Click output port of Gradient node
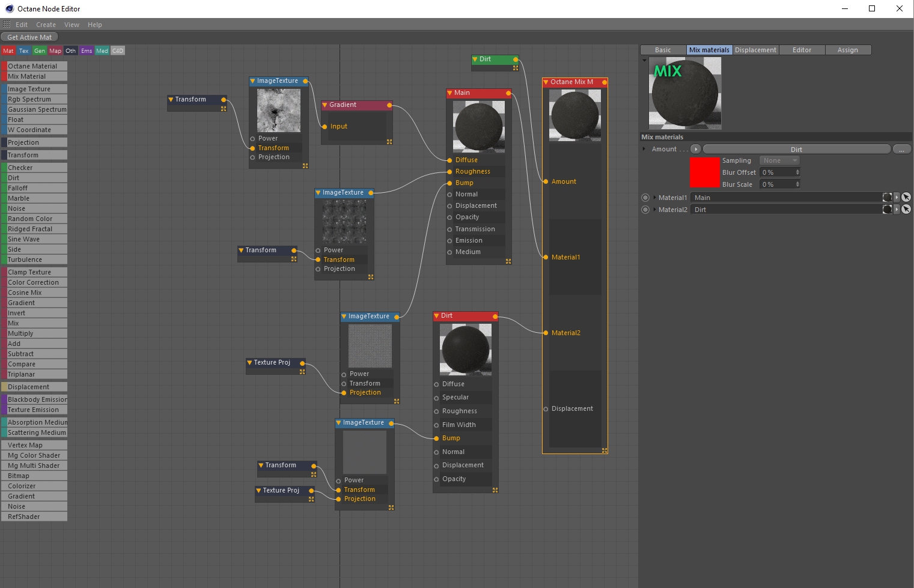 click(x=389, y=105)
